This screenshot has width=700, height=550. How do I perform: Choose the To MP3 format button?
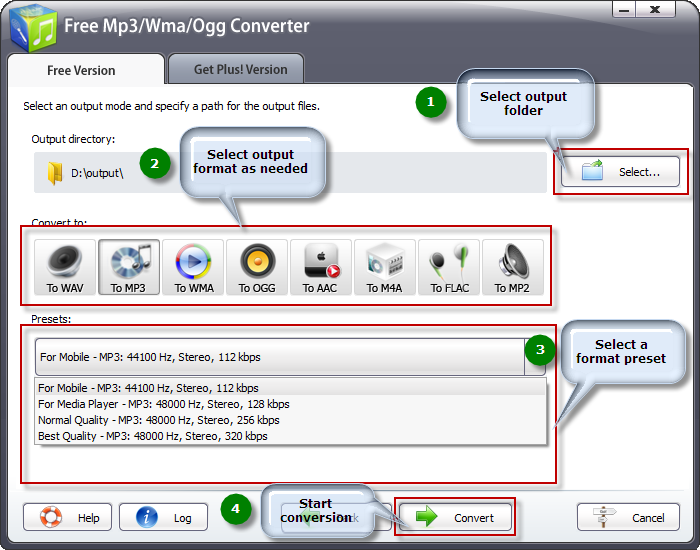pos(129,267)
